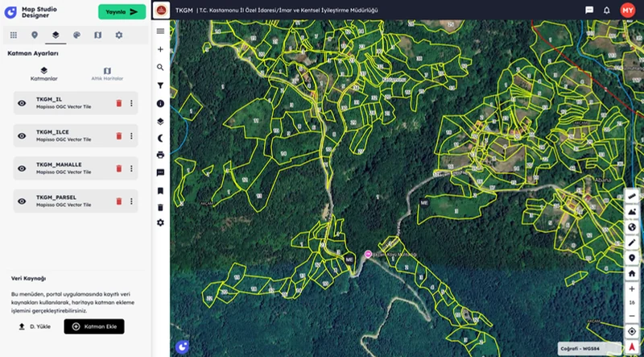Open the location pin tab in designer panel

tap(35, 35)
